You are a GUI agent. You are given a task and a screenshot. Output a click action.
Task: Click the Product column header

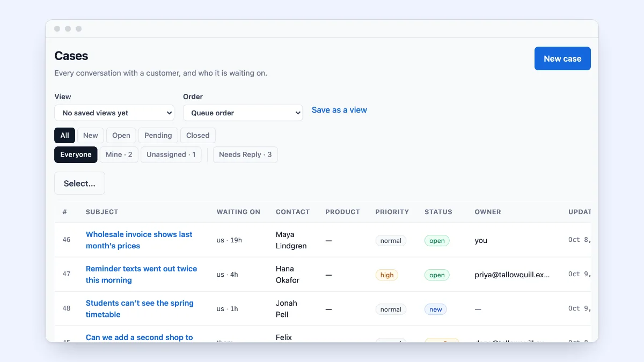342,212
